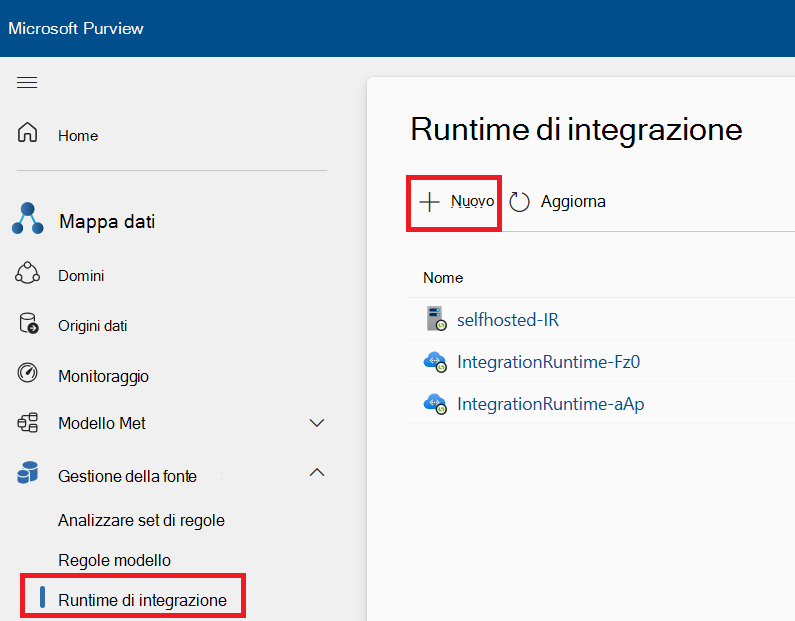Click the Monitoraggio gauge icon
The width and height of the screenshot is (795, 621).
tap(27, 373)
